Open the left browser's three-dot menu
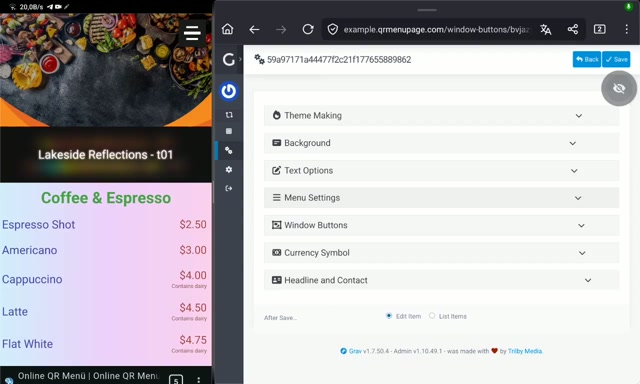 coord(198,380)
